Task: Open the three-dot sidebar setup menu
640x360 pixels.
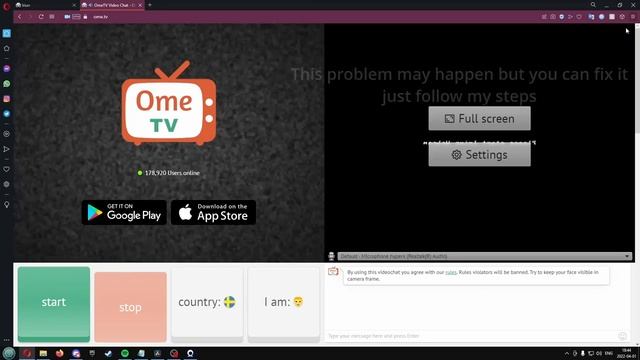Action: tap(7, 340)
